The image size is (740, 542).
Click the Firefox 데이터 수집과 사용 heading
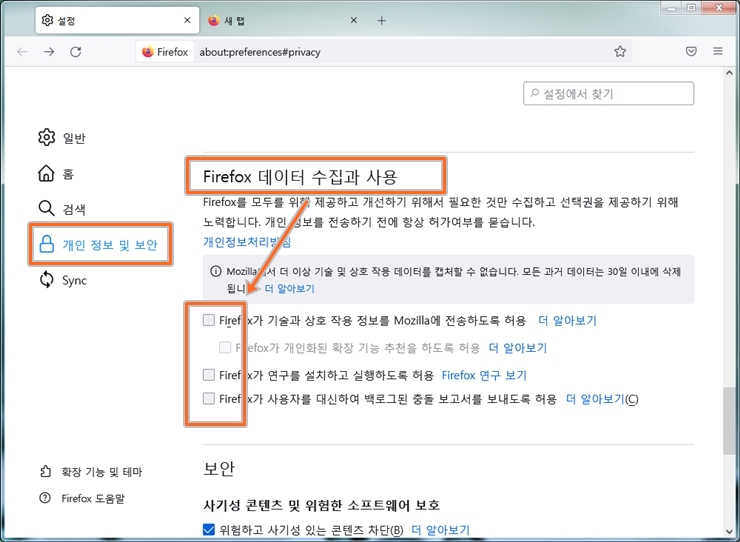pyautogui.click(x=300, y=177)
